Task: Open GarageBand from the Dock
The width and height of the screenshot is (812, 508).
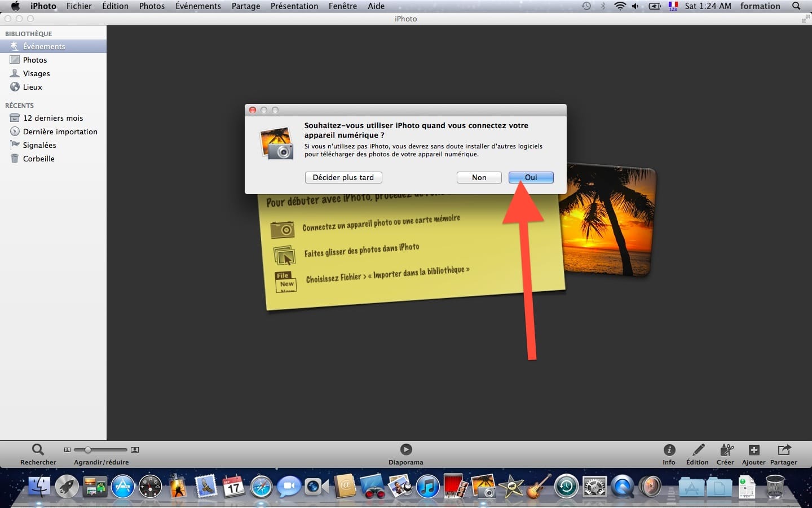Action: 539,487
